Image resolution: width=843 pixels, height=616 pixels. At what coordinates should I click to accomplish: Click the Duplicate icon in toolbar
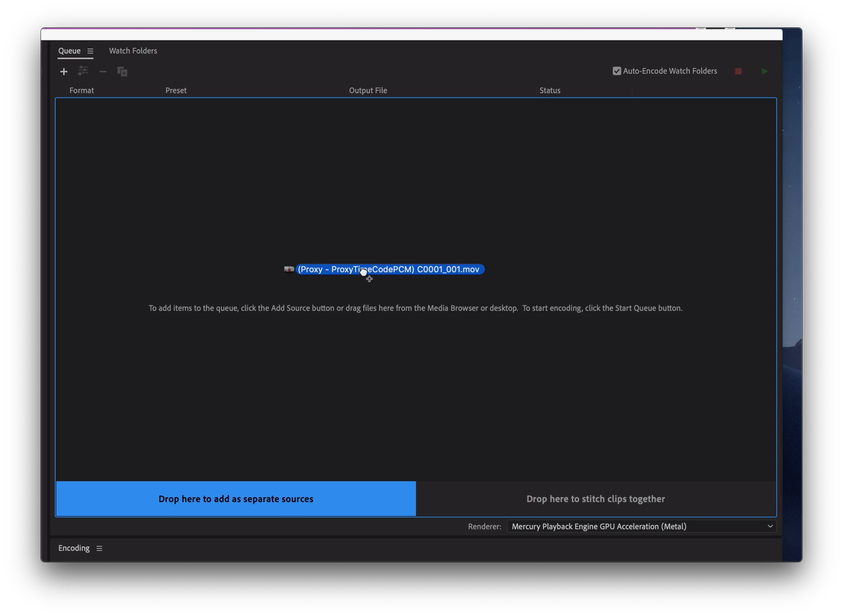[x=122, y=71]
